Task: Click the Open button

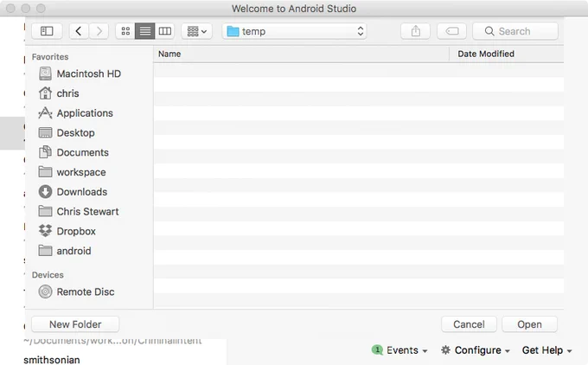Action: tap(529, 324)
